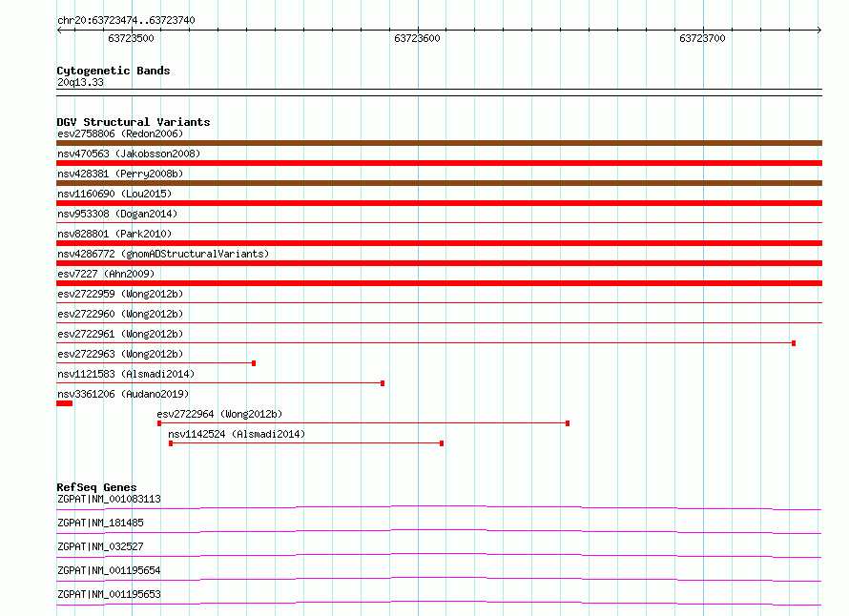The height and width of the screenshot is (616, 849).
Task: Select nsv4286772 (gnomADStructuralVariants) label
Action: click(x=163, y=254)
